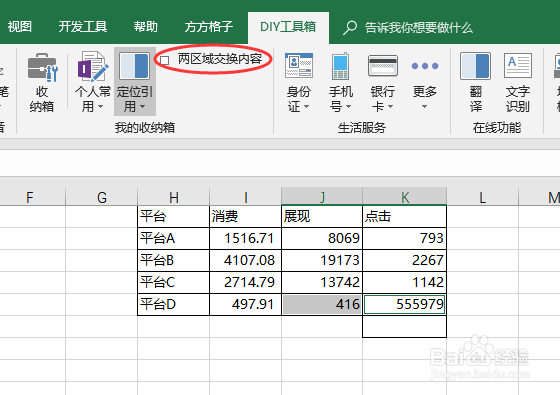The width and height of the screenshot is (560, 395).
Task: Select column J header
Action: click(x=322, y=197)
